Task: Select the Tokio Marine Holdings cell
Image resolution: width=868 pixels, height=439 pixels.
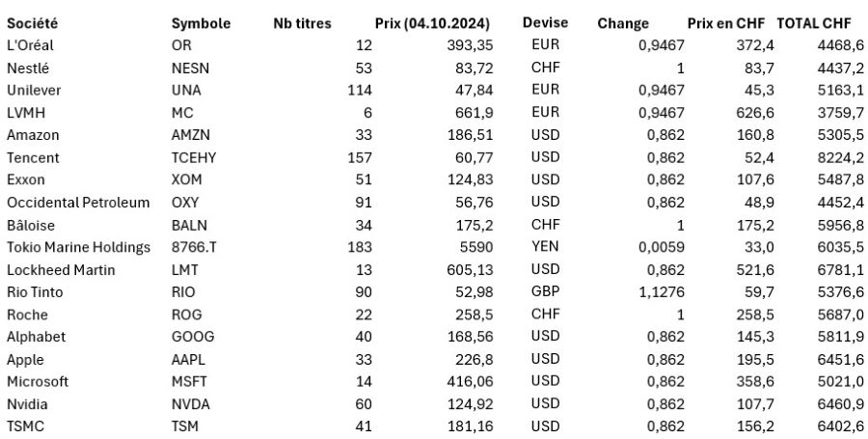Action: pyautogui.click(x=78, y=247)
